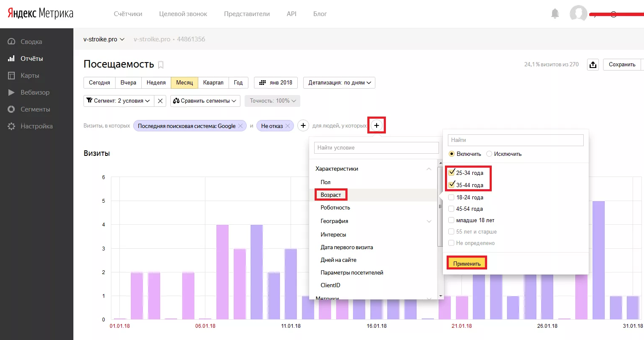Viewport: 644px width, 340px height.
Task: Remove the Google search system condition
Action: (x=240, y=125)
